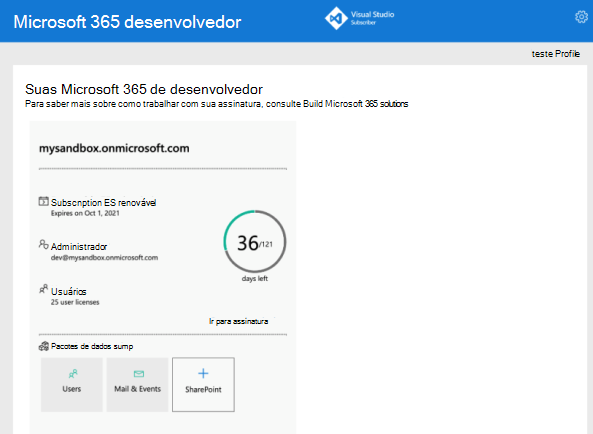Select the Expires on Oct 1, 2021 text
This screenshot has width=593, height=434.
click(85, 213)
